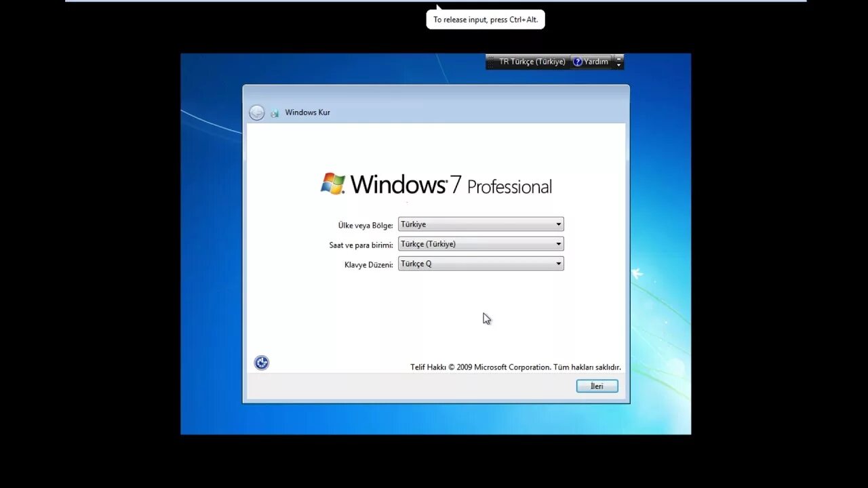Click the Windows Kur setup icon
The image size is (868, 488).
[x=275, y=113]
